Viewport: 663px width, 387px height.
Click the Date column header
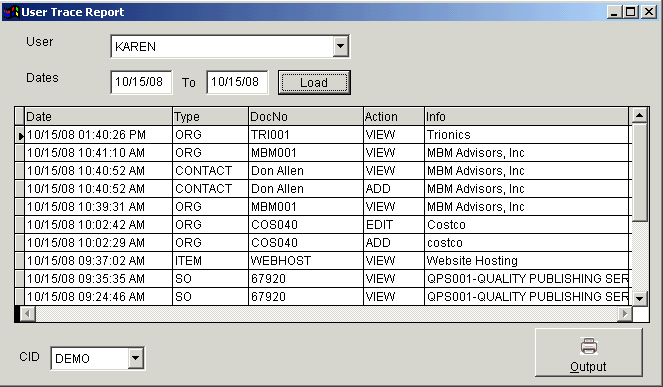tap(98, 116)
